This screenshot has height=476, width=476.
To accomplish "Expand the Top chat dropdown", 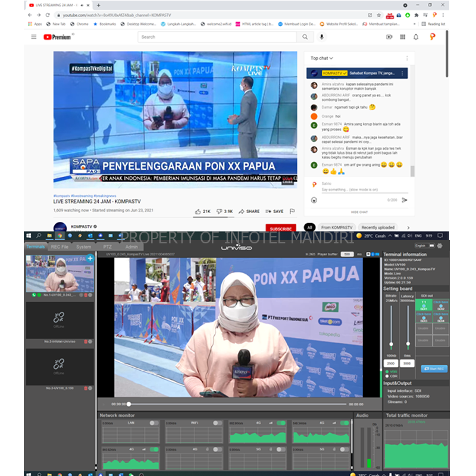I will click(x=322, y=58).
